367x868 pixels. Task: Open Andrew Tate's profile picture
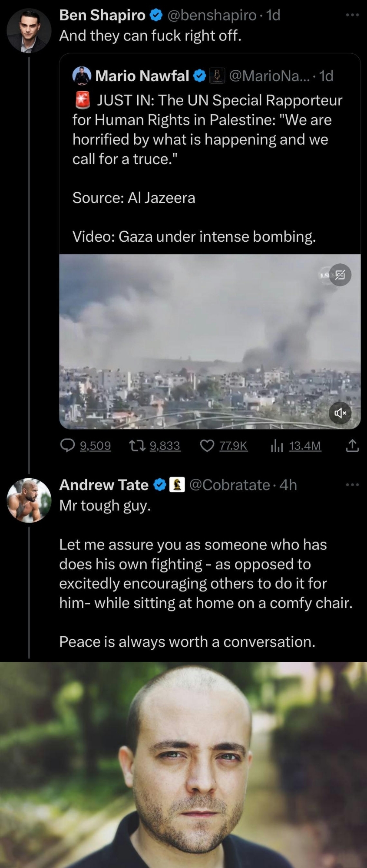tap(29, 500)
